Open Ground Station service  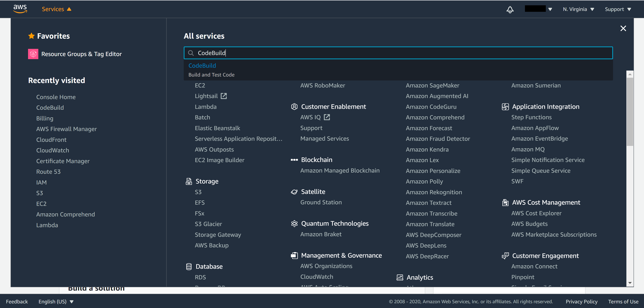point(321,202)
